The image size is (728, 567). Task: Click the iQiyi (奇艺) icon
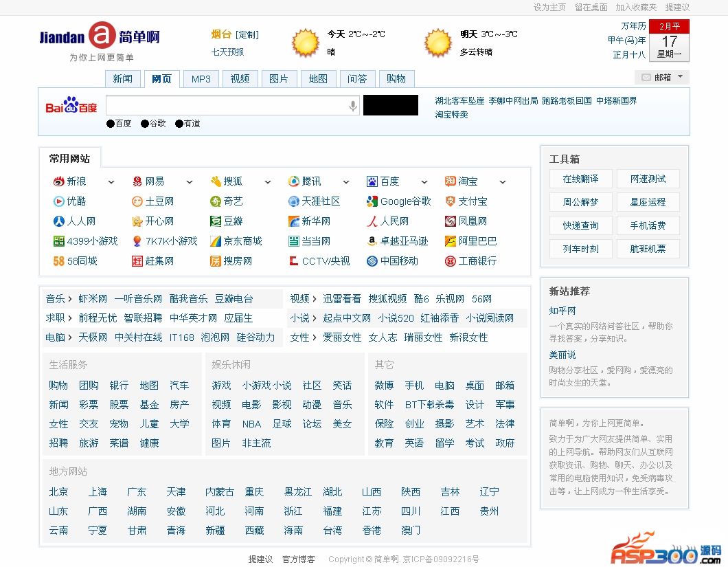point(216,201)
